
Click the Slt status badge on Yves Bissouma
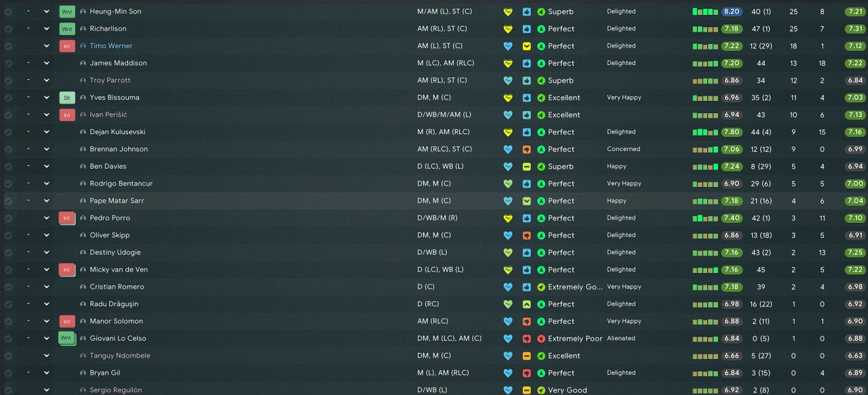(67, 98)
